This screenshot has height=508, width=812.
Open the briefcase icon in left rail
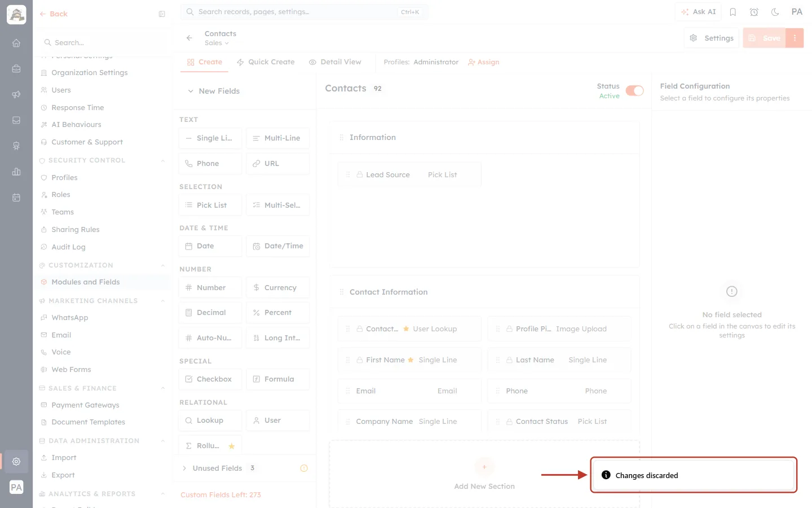[x=16, y=68]
